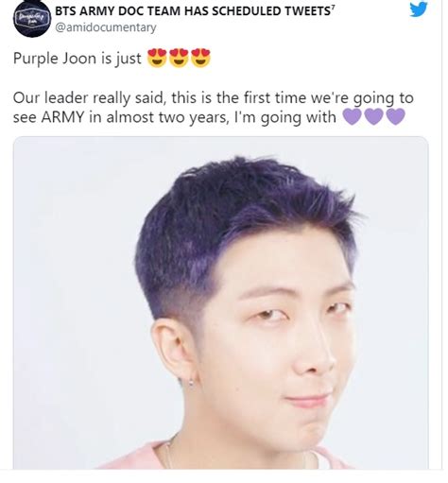Click the 'Purple Joon is just' text
448x483 pixels.
tap(78, 59)
